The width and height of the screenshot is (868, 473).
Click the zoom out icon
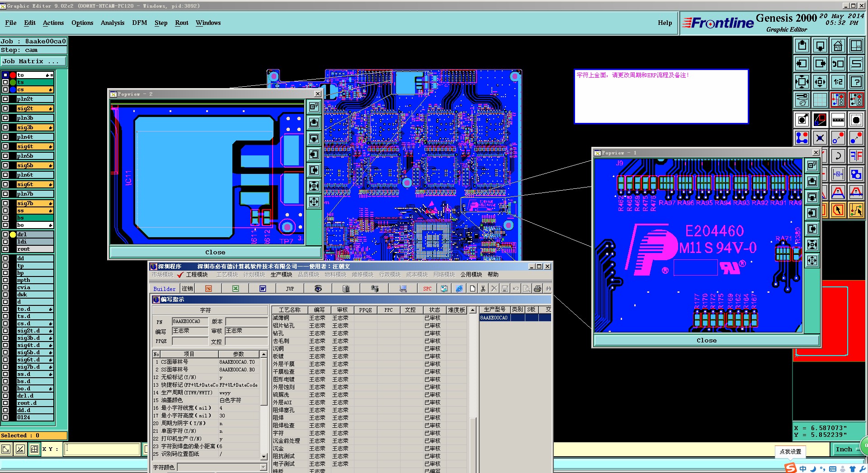pyautogui.click(x=820, y=82)
